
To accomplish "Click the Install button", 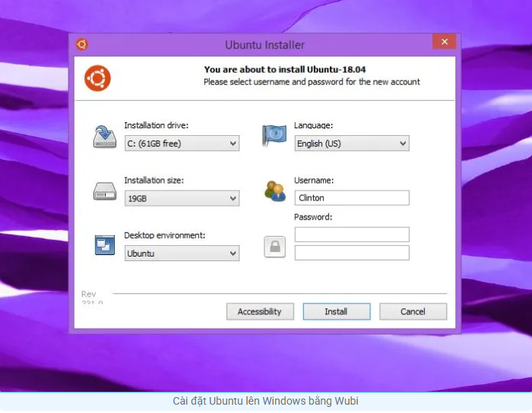I will tap(337, 311).
